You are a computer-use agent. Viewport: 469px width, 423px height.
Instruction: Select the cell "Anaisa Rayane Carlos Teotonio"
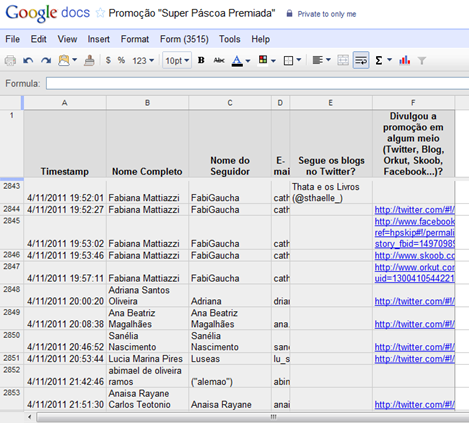(147, 399)
